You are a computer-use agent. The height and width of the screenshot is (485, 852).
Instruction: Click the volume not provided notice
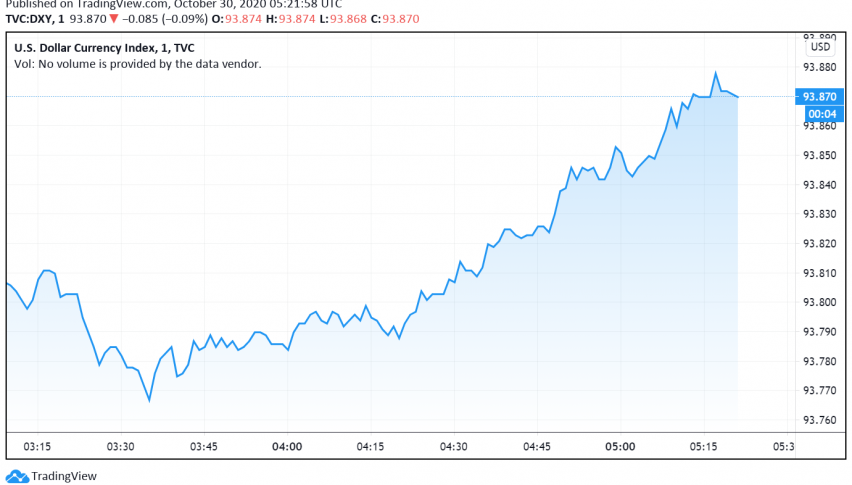point(137,64)
